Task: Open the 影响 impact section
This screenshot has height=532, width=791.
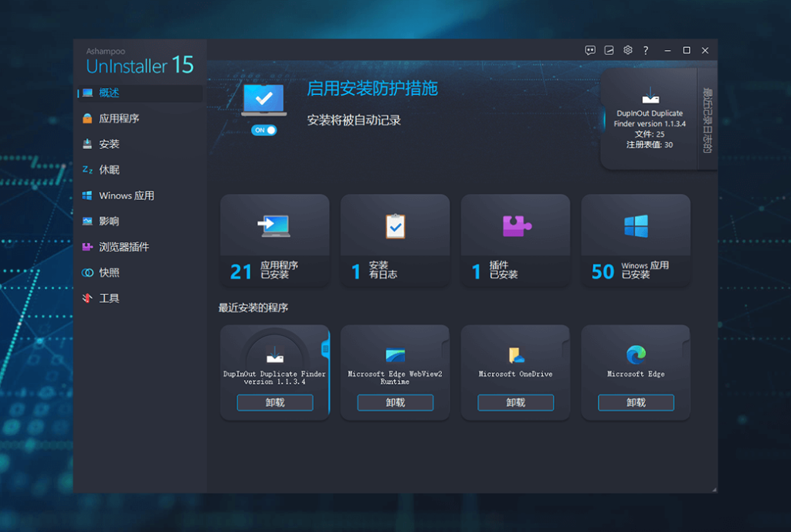Action: (x=140, y=222)
